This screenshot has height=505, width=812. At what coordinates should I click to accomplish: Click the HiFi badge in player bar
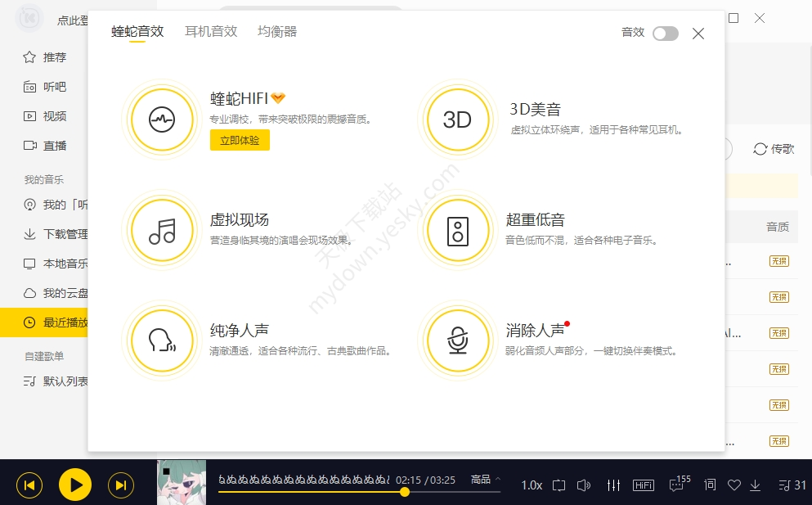[x=644, y=485]
